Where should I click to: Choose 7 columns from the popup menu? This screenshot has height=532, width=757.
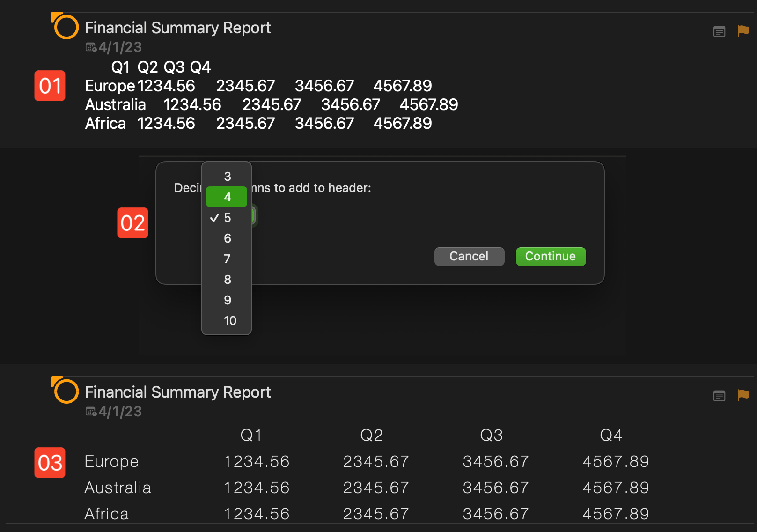tap(227, 259)
